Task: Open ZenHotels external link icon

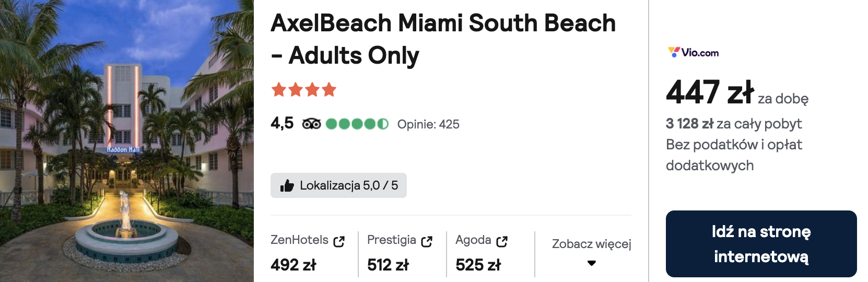Action: 339,241
